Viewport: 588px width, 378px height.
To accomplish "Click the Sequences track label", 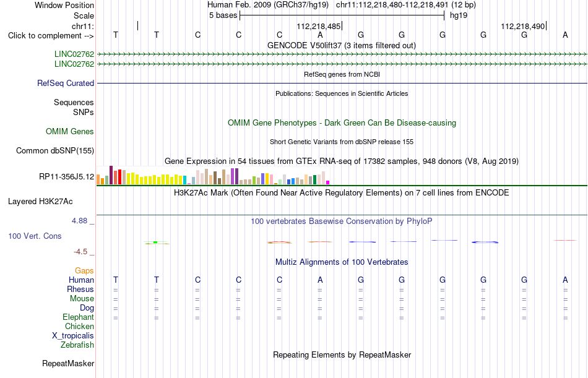I will tap(74, 102).
